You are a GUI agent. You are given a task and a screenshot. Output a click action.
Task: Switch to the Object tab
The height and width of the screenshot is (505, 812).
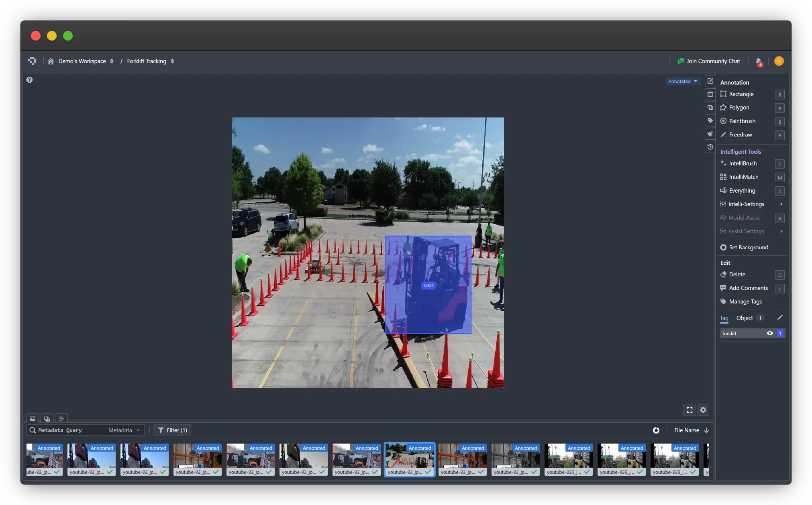point(745,318)
